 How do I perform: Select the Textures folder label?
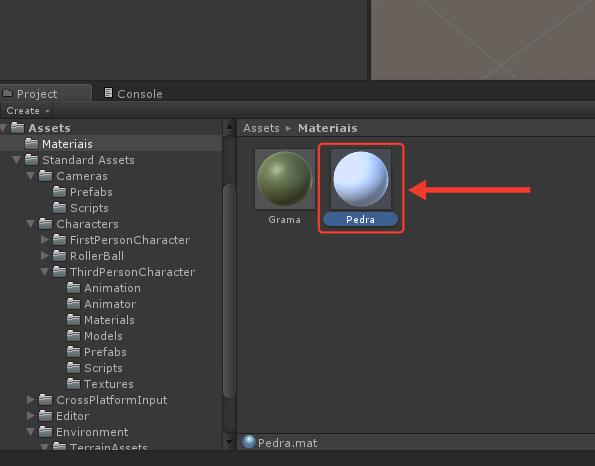(109, 384)
